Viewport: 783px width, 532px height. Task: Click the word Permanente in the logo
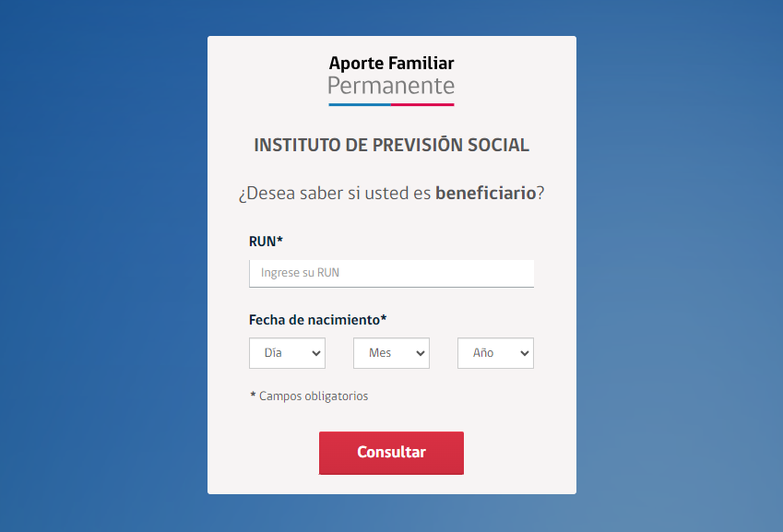[391, 86]
